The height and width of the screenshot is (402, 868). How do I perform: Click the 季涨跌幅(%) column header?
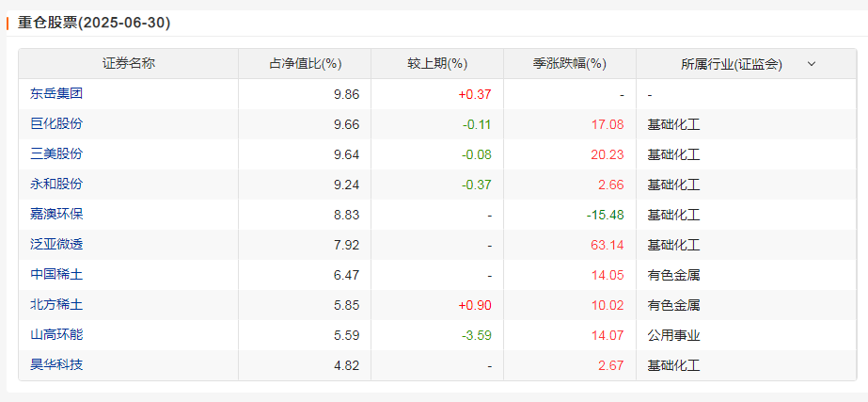click(x=570, y=64)
